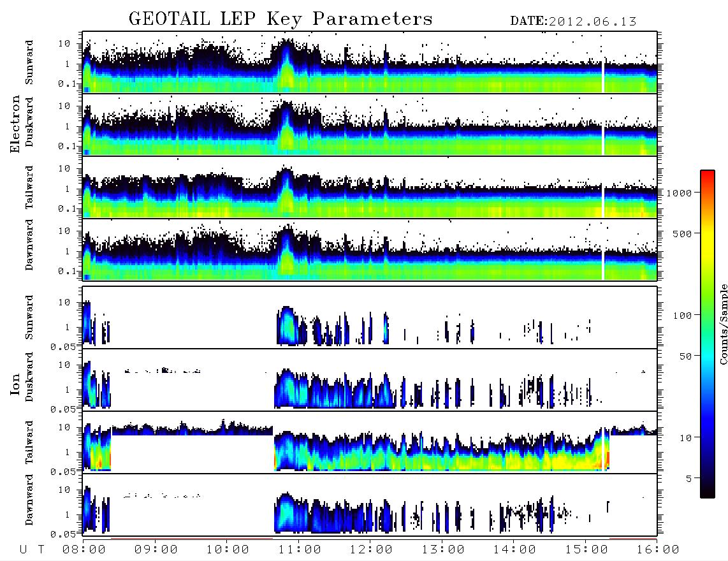Click the Ion "Sunward" row label
Screen dimensions: 728x561
click(29, 317)
